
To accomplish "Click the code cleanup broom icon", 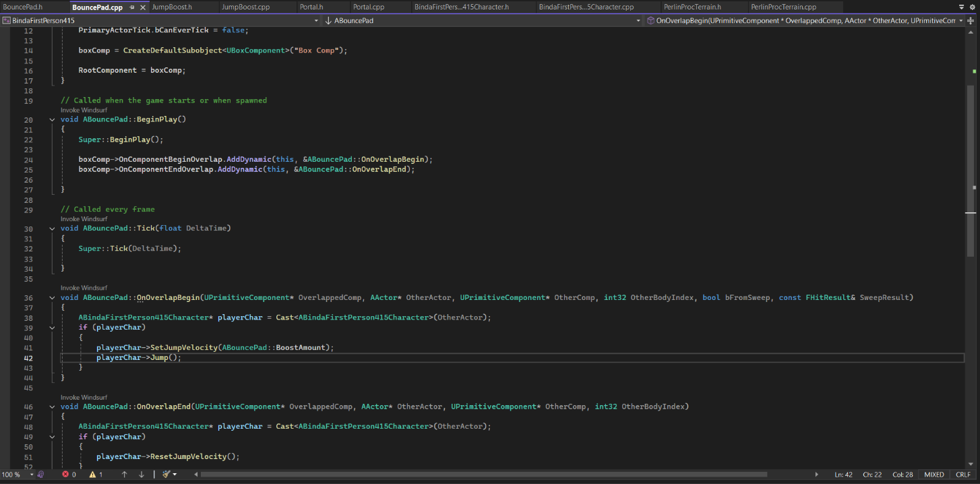I will (x=166, y=475).
